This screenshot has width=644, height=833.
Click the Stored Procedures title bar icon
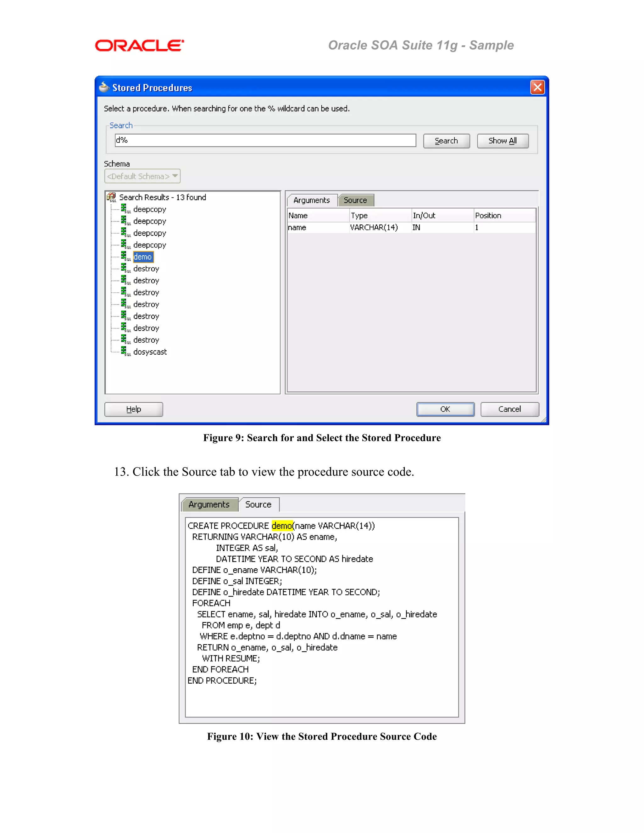[104, 87]
